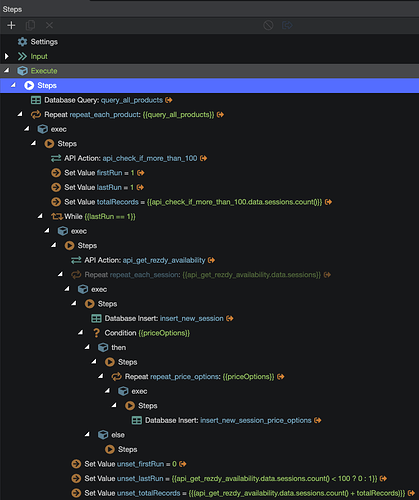419x500 pixels.
Task: Click output icon after repeat_each_product expression
Action: point(220,115)
